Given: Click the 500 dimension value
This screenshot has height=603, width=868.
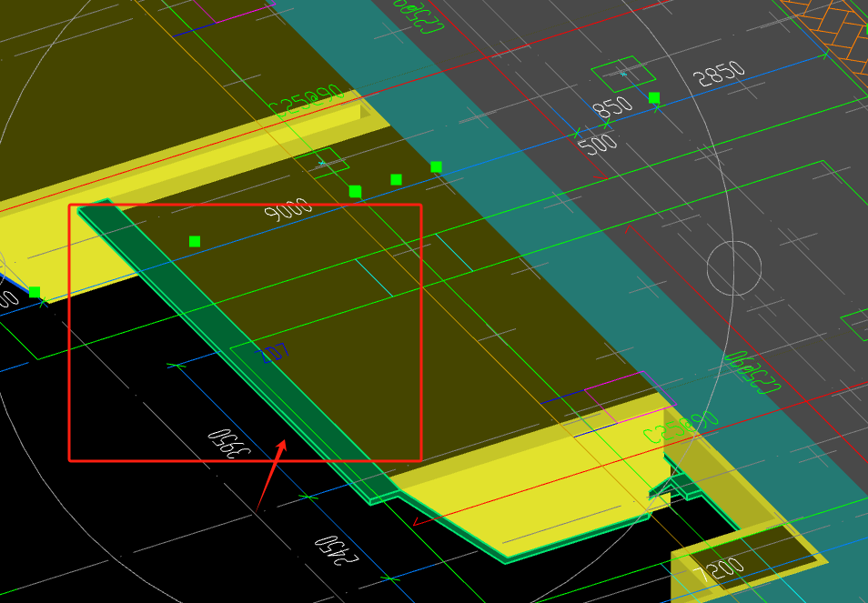Looking at the screenshot, I should [x=597, y=144].
